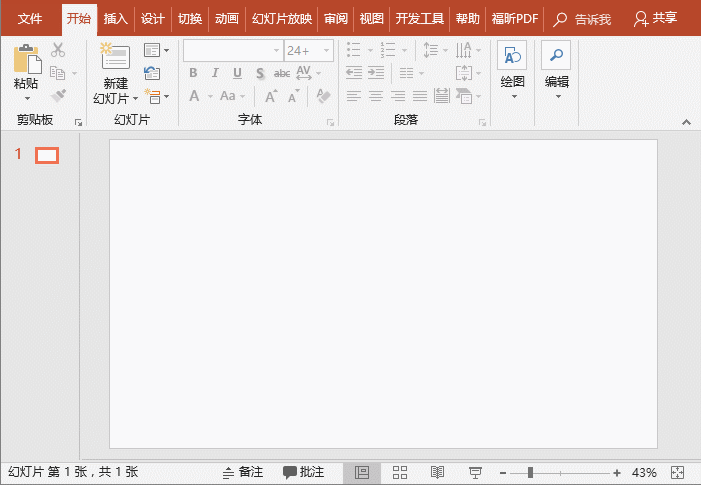Click the Editing (编辑) magnifier icon
Image resolution: width=701 pixels, height=485 pixels.
coord(556,57)
